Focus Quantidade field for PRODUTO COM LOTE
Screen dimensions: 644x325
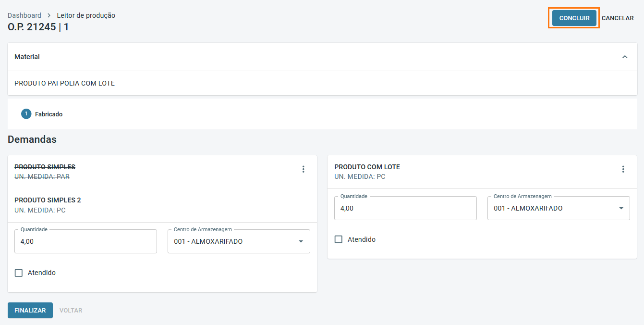405,208
